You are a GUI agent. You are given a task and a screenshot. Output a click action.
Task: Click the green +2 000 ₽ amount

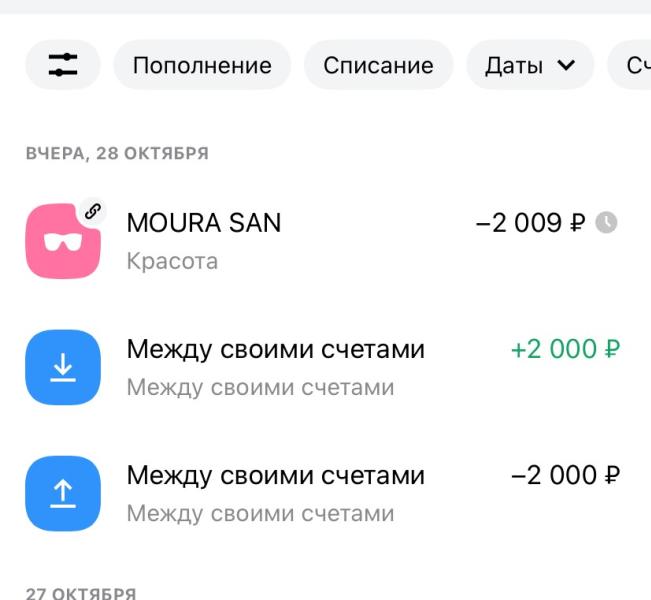tap(565, 349)
